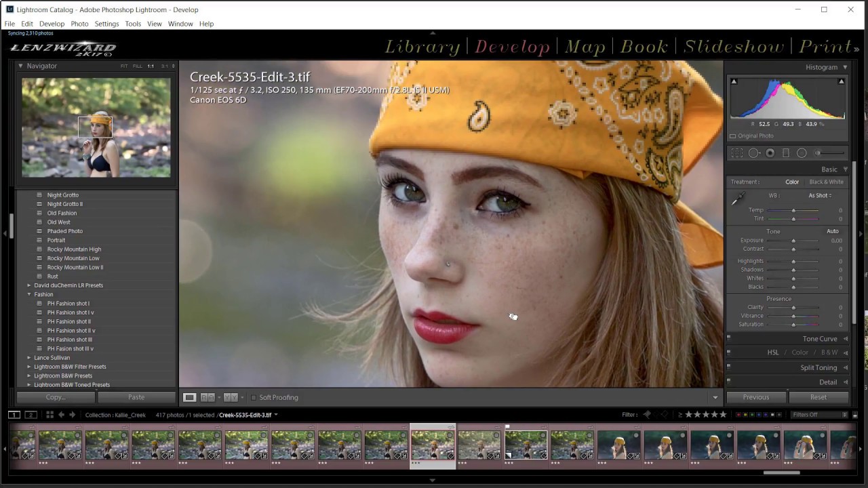Select the Spot Removal tool

754,153
